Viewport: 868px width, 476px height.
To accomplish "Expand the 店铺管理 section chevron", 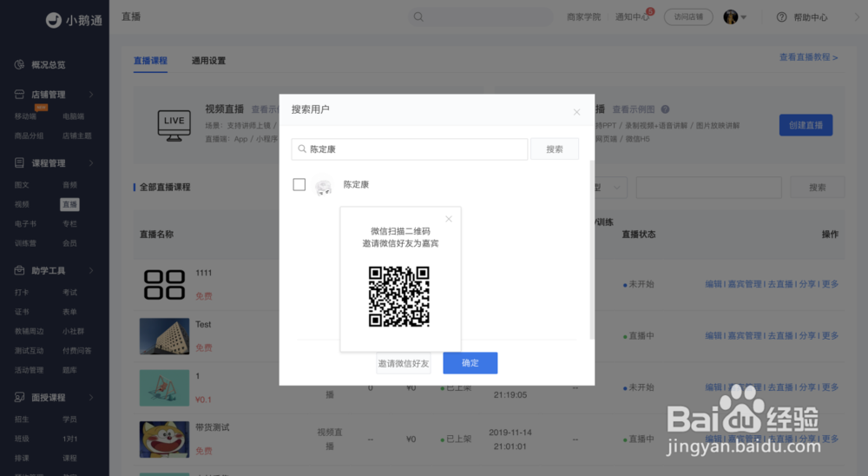I will pos(91,94).
